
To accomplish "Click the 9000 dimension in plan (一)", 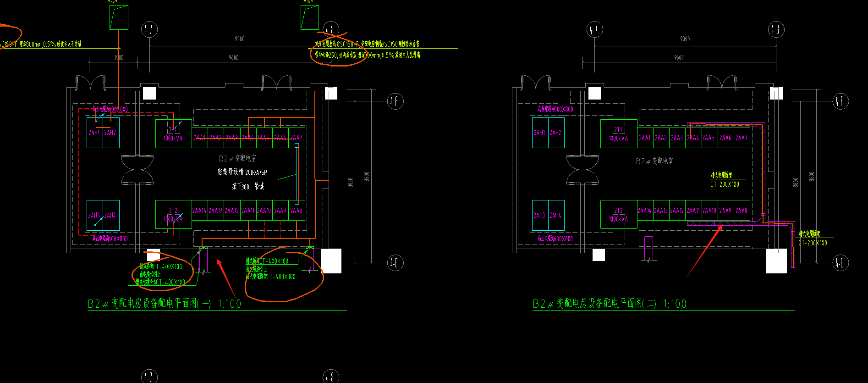I will tap(240, 39).
